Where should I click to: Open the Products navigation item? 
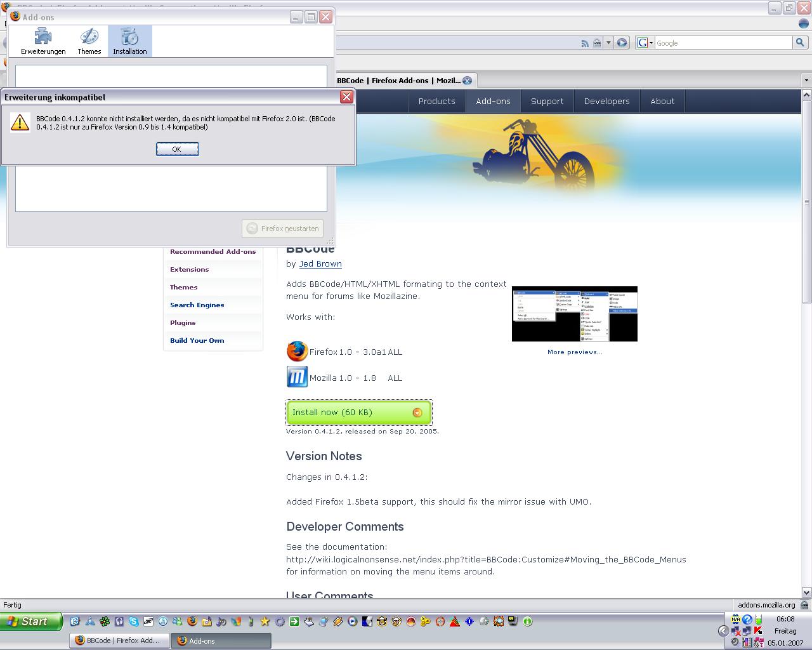point(437,101)
